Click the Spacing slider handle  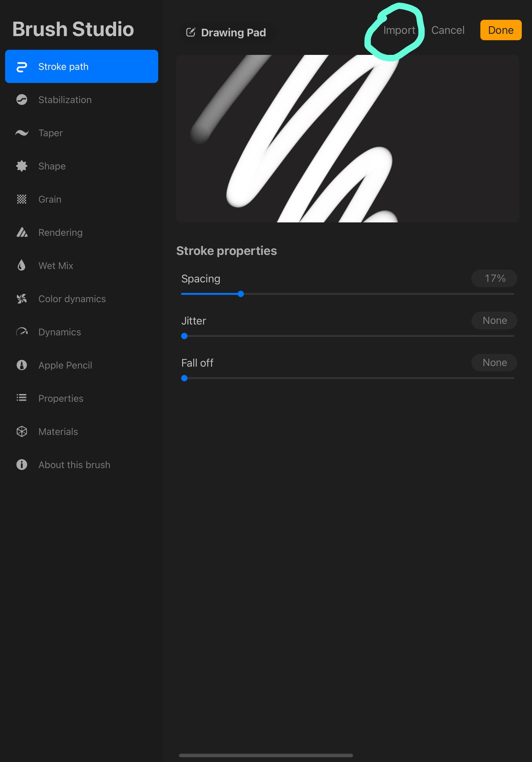[x=241, y=294]
